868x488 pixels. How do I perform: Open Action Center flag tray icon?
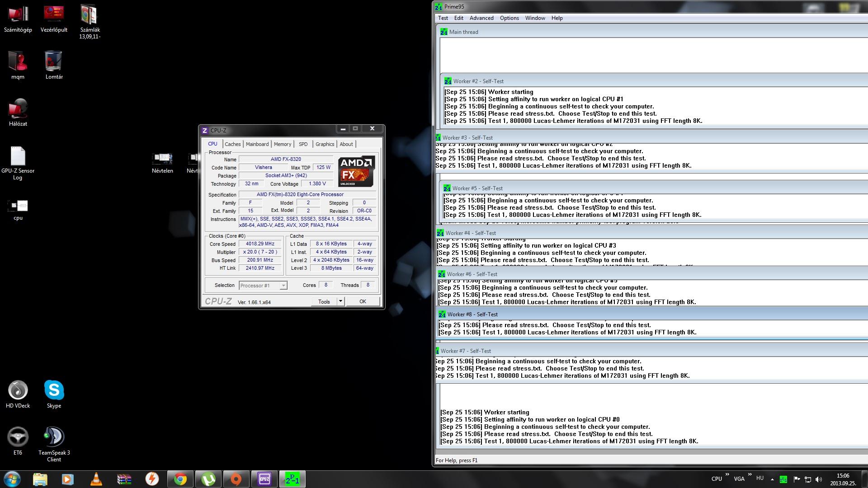point(796,479)
